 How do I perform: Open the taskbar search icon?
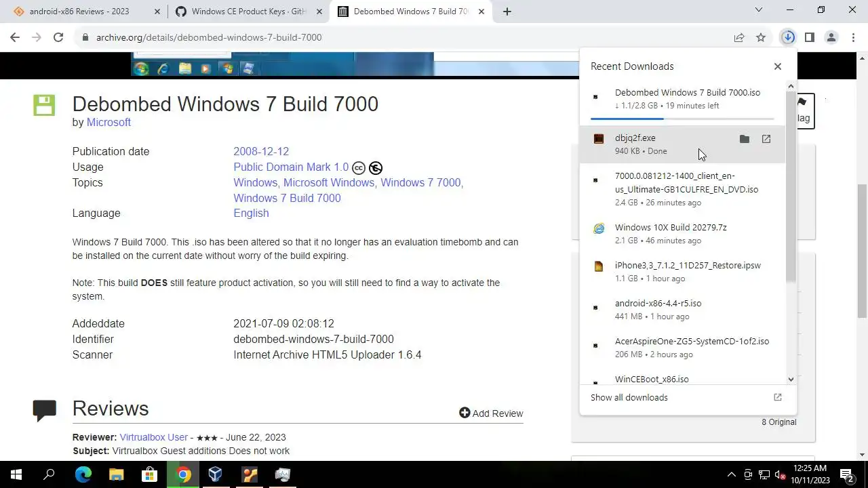click(x=49, y=474)
